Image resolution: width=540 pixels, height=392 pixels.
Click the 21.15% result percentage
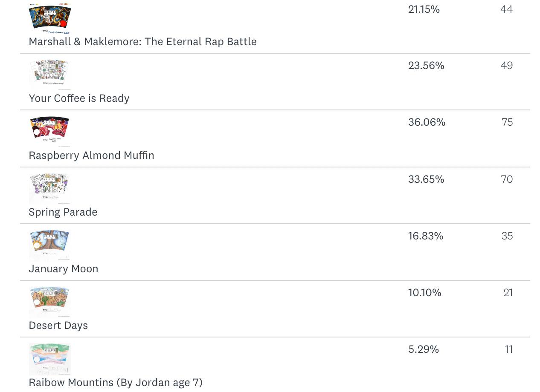[x=424, y=9]
